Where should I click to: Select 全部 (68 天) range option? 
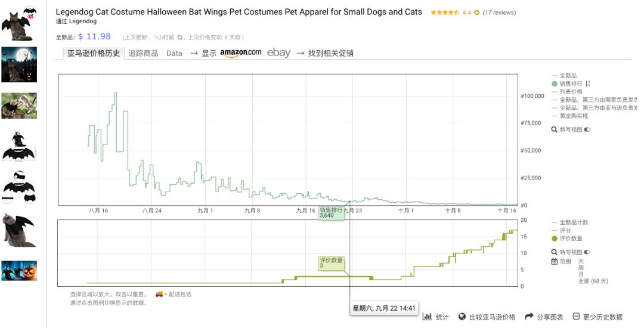pyautogui.click(x=593, y=281)
